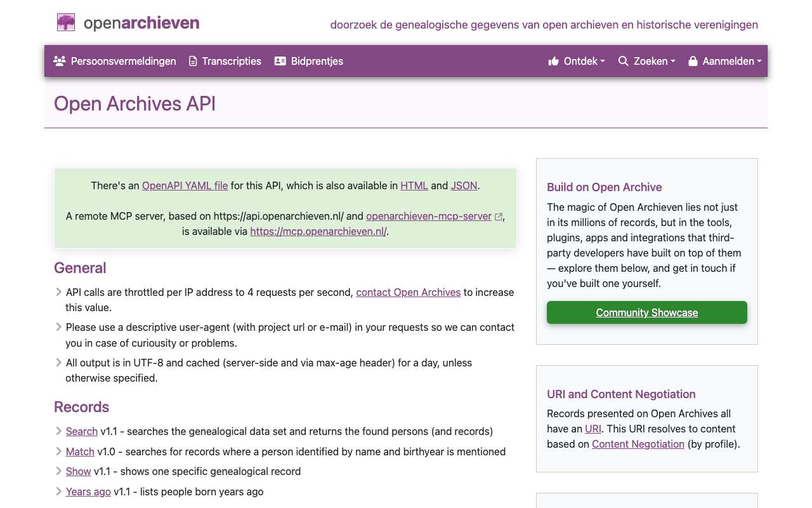Click the URI and Content Negotiation heading
This screenshot has height=508, width=812.
point(622,394)
